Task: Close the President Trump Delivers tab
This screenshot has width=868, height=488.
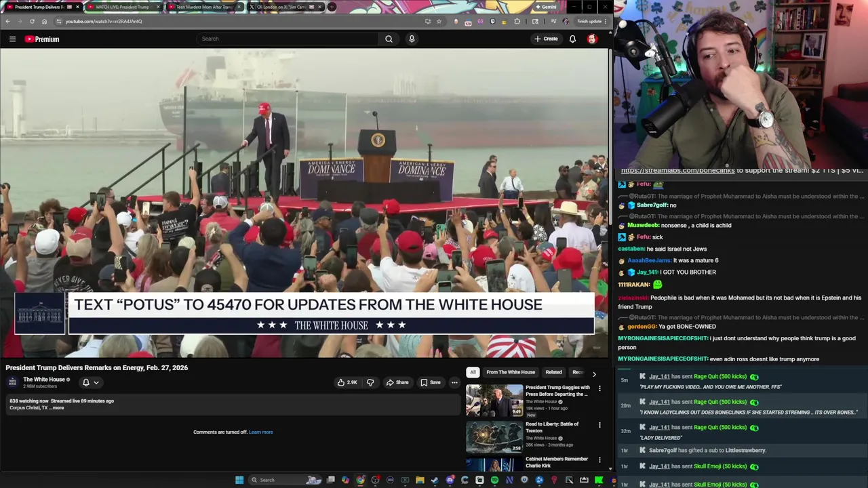Action: 77,7
